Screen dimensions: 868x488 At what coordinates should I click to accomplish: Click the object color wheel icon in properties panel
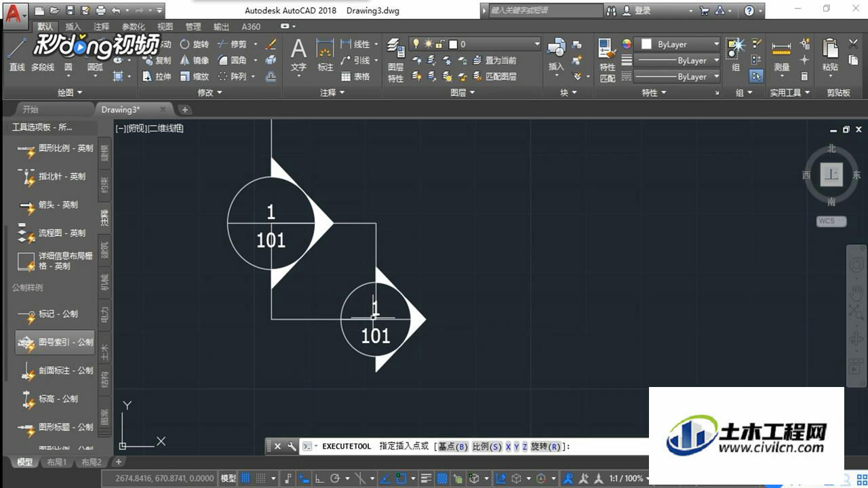tap(627, 43)
